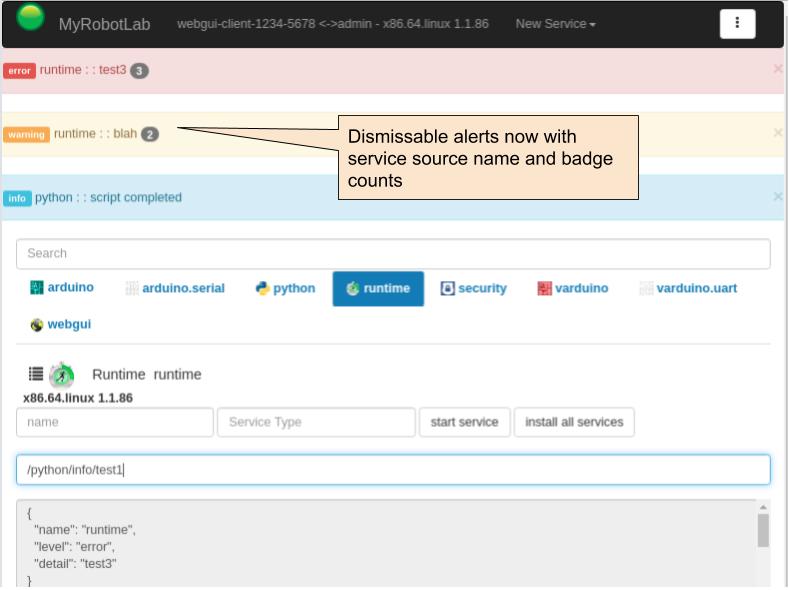
Task: Expand the New Service dropdown
Action: pyautogui.click(x=555, y=24)
